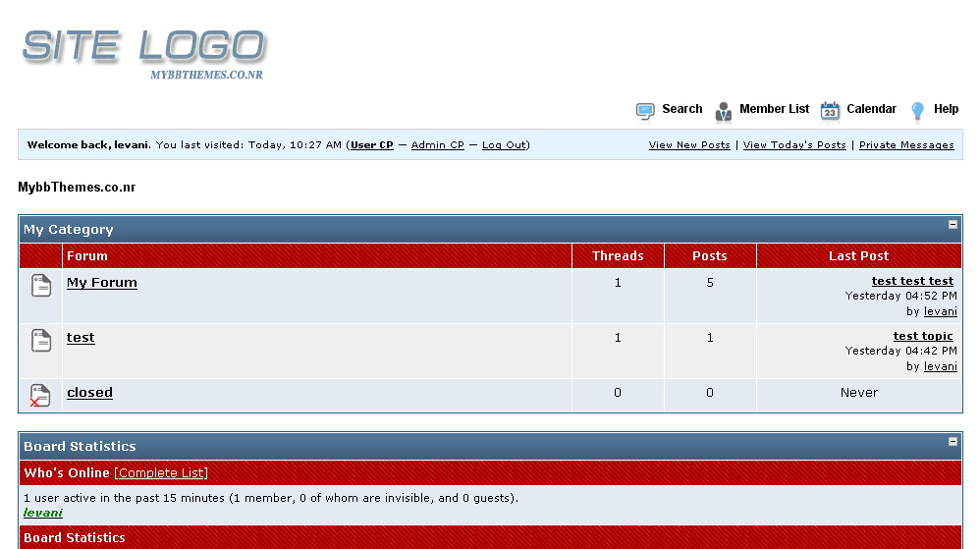Open the My Forum forum link
This screenshot has width=980, height=549.
(102, 283)
